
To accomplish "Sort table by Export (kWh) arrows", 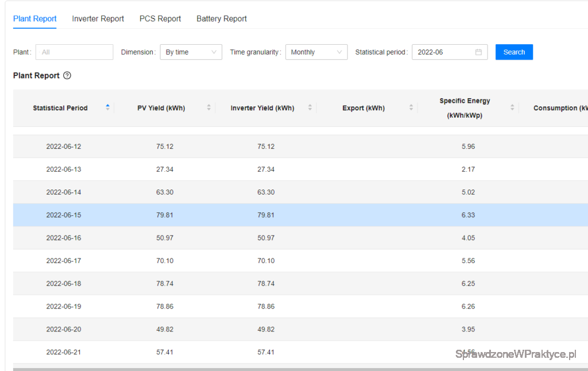I will [x=411, y=108].
